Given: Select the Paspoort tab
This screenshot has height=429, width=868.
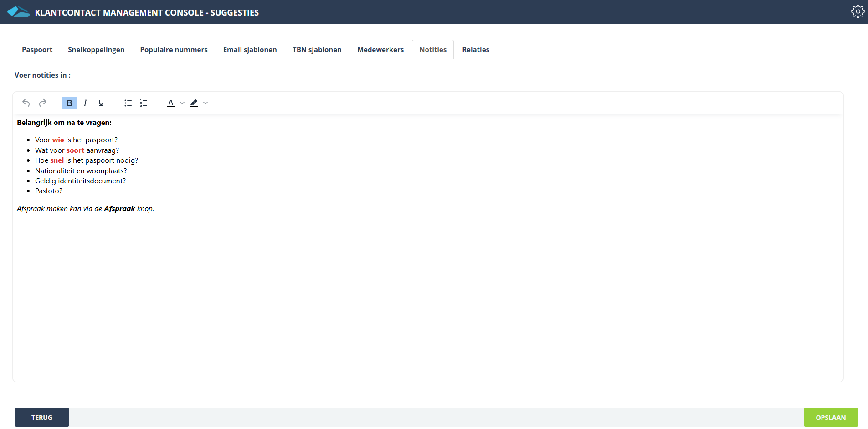Looking at the screenshot, I should (37, 49).
